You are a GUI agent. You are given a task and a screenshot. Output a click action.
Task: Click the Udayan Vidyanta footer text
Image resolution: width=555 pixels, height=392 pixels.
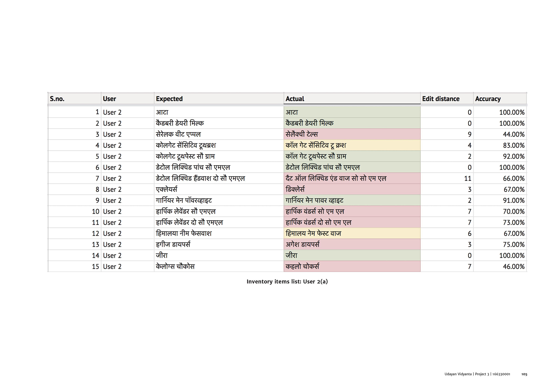(x=458, y=374)
